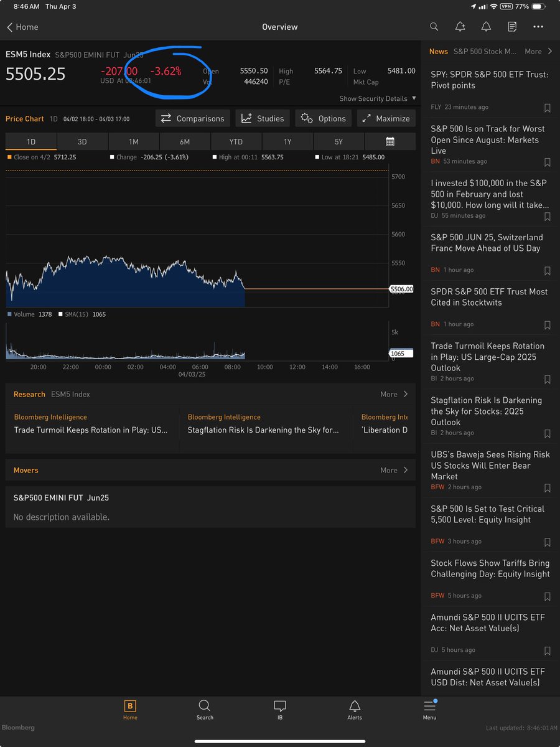Select the 1M range tab
The width and height of the screenshot is (560, 747).
coord(134,141)
